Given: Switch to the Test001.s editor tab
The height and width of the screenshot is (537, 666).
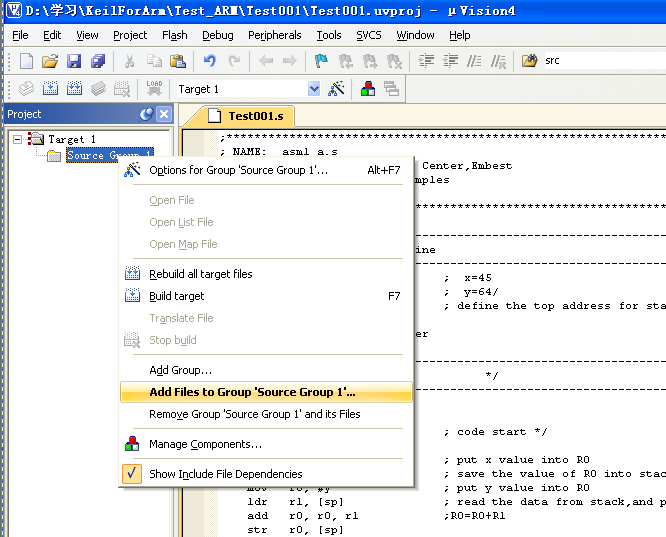Looking at the screenshot, I should (255, 116).
